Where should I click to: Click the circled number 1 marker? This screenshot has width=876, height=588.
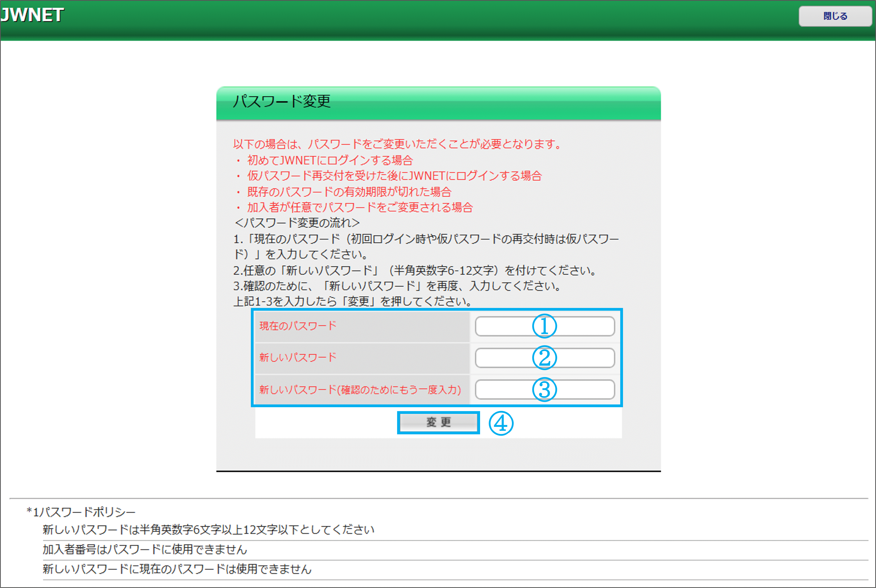(544, 326)
